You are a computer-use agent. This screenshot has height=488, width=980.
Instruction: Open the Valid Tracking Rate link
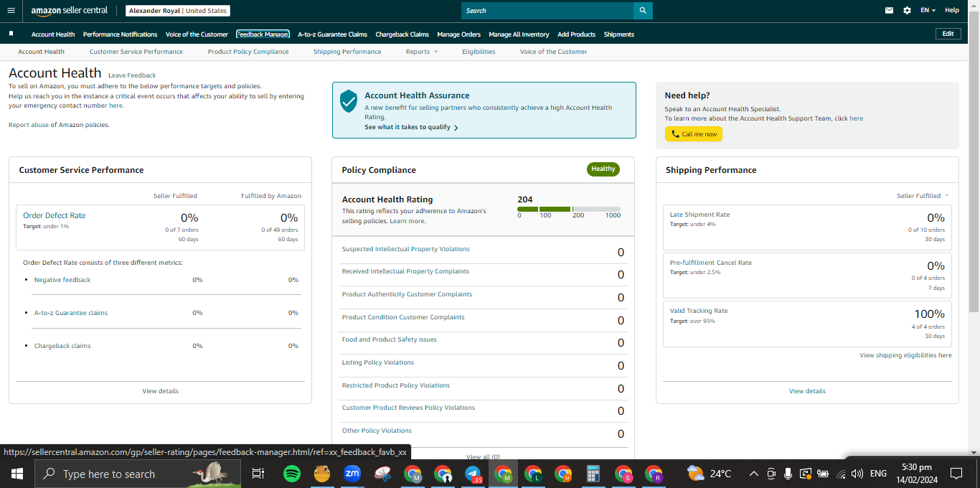click(699, 311)
